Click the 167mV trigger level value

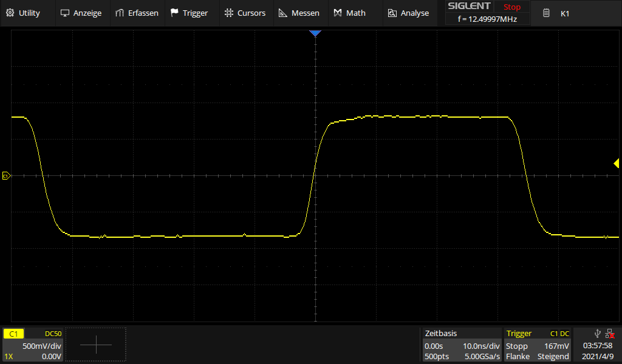click(556, 346)
